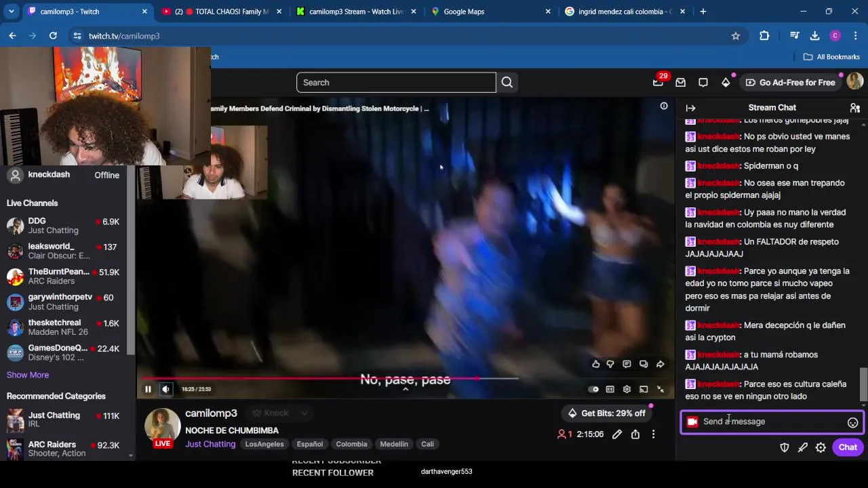The height and width of the screenshot is (488, 868).
Task: Switch to TOTAL CHAOS! YouTube tab
Action: pyautogui.click(x=221, y=12)
